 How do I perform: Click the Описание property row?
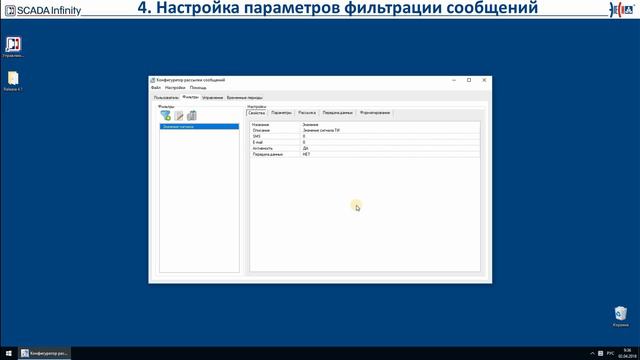[365, 130]
